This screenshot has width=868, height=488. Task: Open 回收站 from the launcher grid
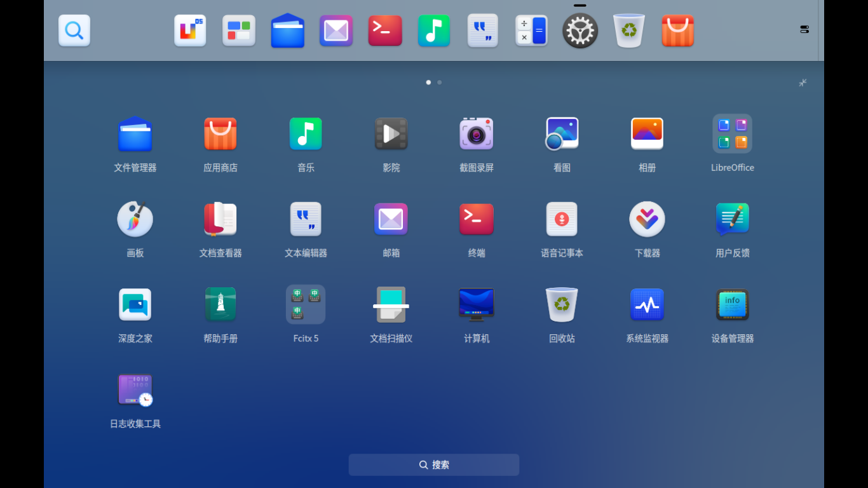pos(562,305)
